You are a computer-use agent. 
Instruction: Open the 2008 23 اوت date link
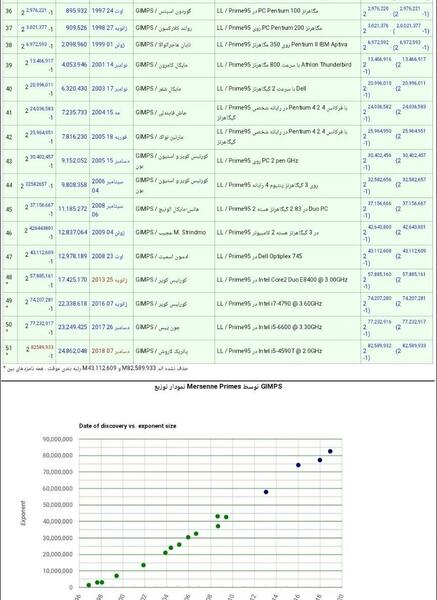[108, 256]
